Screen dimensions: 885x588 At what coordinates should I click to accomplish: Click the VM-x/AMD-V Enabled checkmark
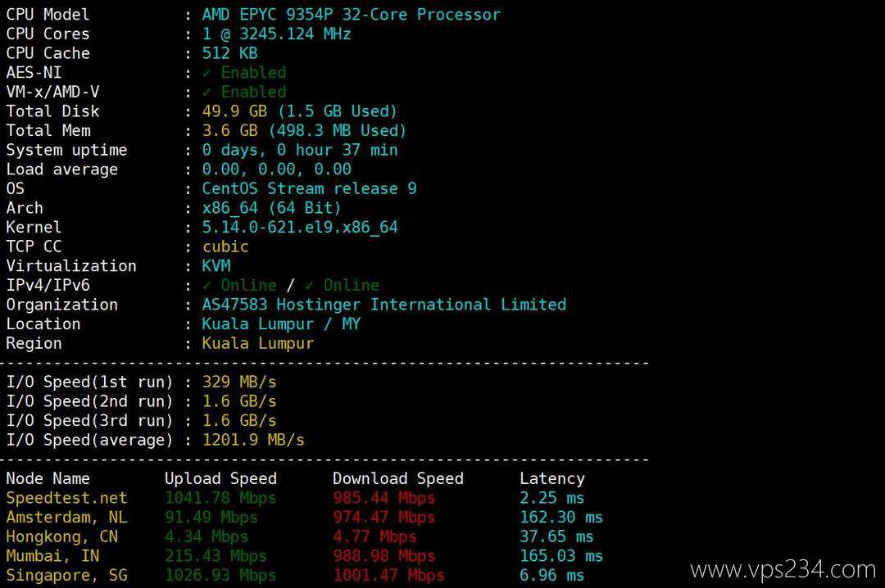[x=206, y=92]
